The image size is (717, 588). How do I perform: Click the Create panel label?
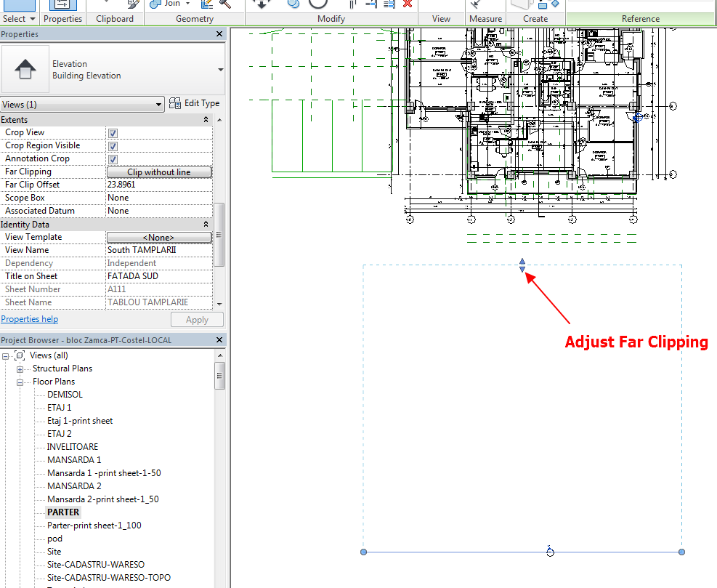535,19
